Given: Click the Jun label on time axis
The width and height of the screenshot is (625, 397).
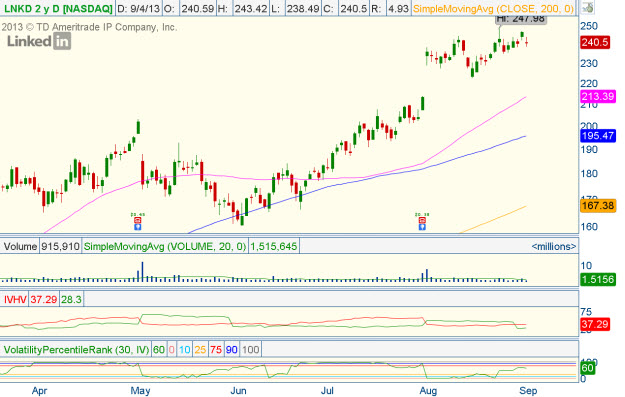Looking at the screenshot, I should coord(238,391).
